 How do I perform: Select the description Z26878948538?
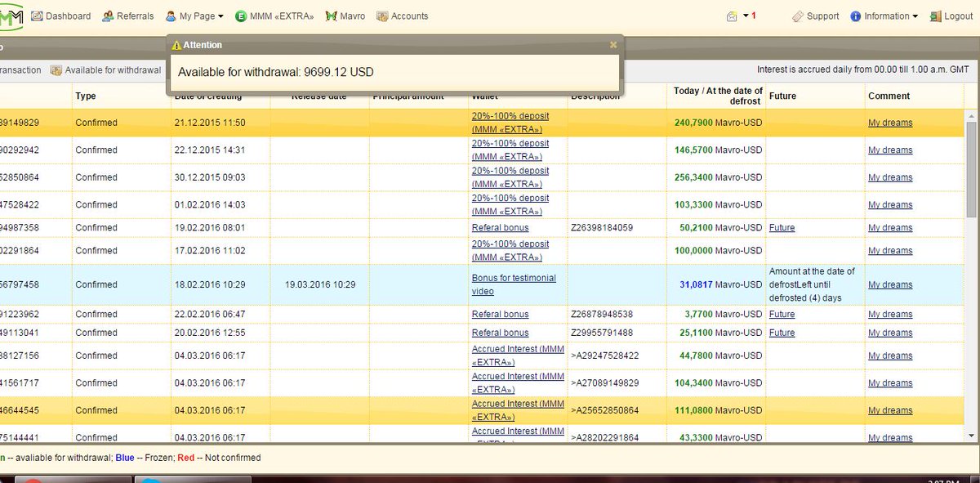(602, 315)
